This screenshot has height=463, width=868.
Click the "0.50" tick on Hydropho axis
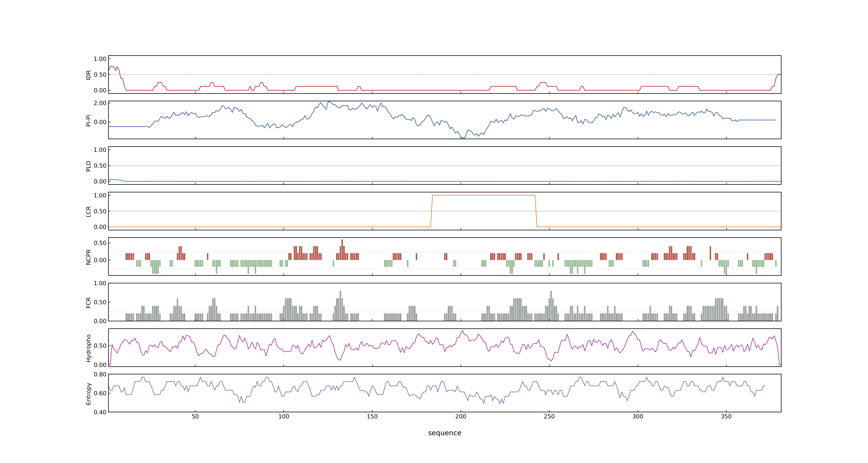pos(100,346)
